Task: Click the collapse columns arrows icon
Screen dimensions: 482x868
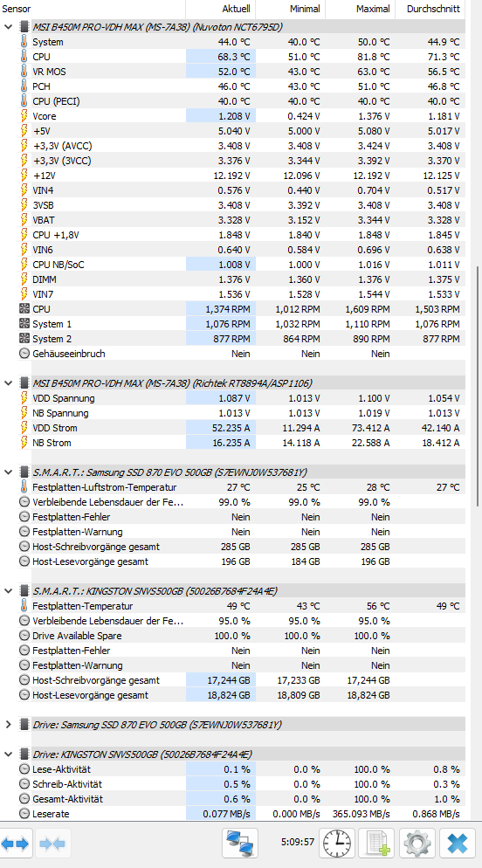Action: coord(53,844)
